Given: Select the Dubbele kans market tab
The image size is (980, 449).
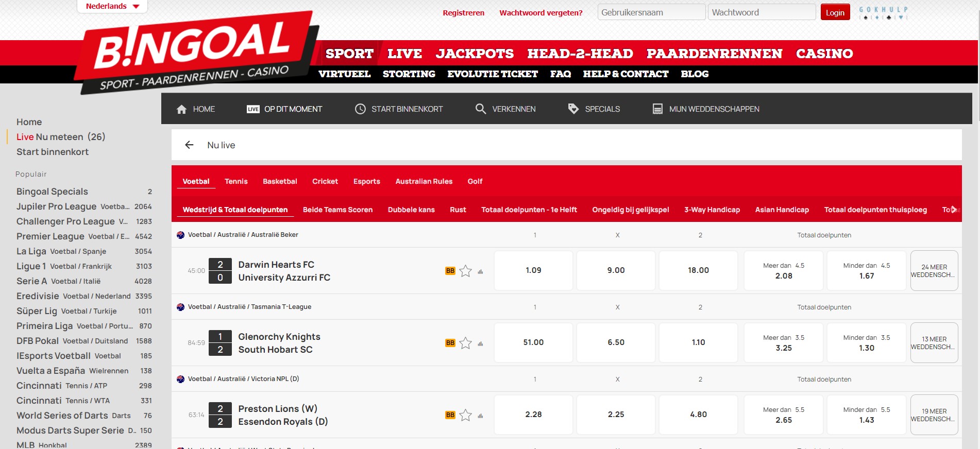Looking at the screenshot, I should tap(411, 210).
